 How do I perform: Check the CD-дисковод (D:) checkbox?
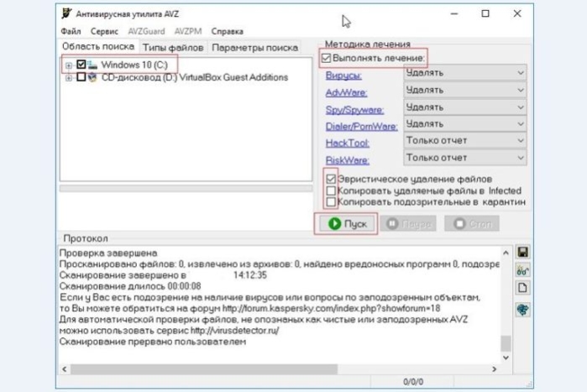point(81,77)
